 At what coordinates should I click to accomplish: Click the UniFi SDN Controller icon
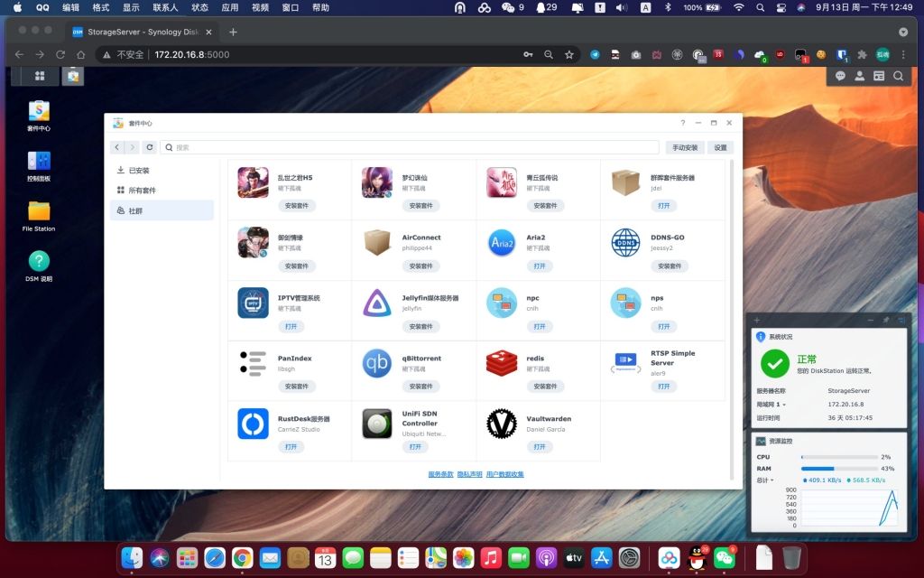[x=377, y=424]
